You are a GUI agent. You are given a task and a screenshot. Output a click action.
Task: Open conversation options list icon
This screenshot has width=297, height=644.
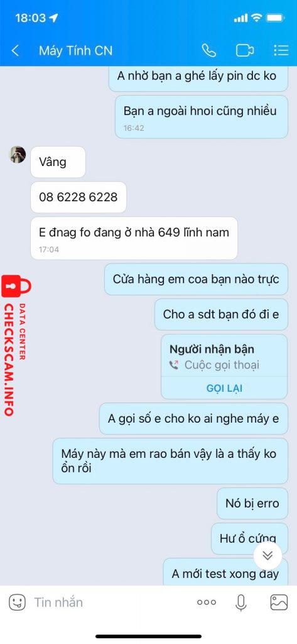point(281,50)
